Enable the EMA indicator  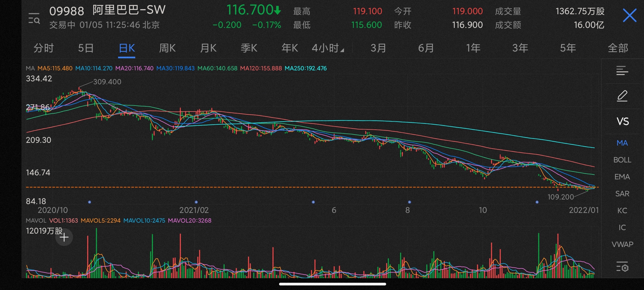pyautogui.click(x=622, y=177)
